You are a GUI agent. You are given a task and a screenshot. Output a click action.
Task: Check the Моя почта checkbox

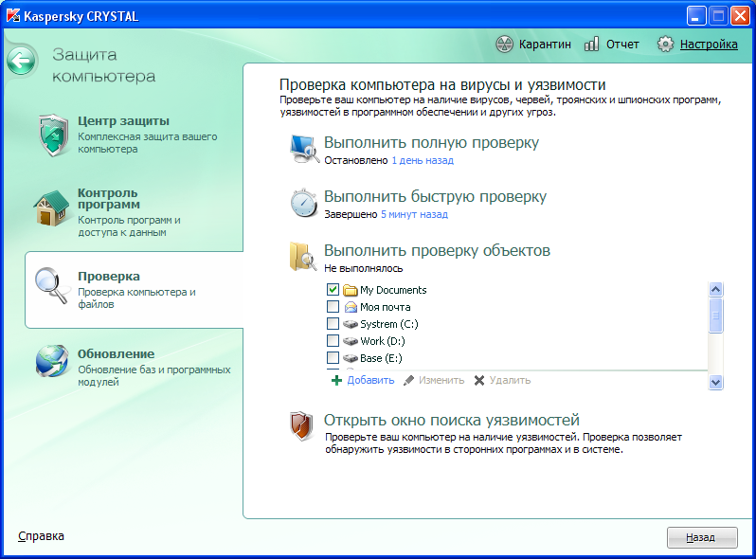333,307
